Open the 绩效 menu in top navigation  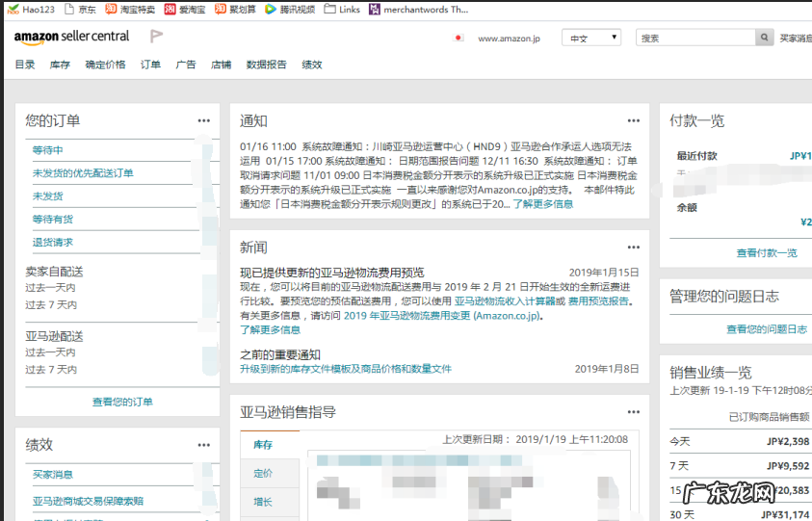312,65
